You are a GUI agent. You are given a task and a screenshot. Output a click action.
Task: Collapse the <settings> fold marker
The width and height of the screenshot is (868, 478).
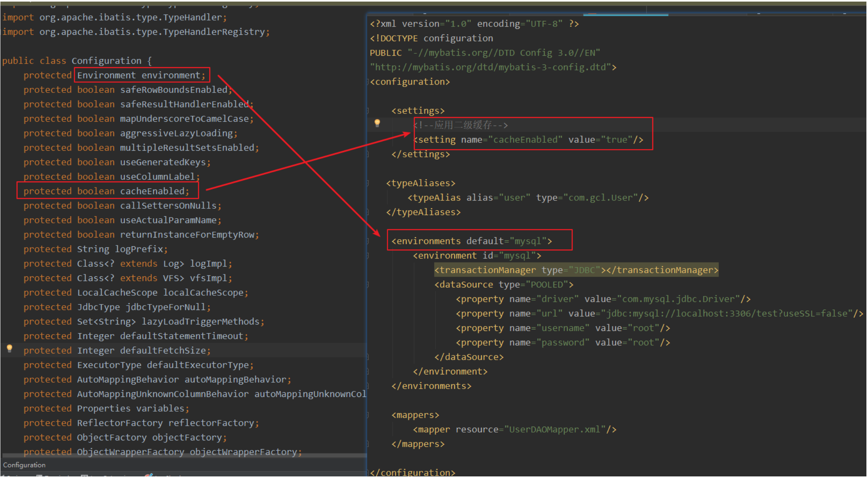[368, 111]
